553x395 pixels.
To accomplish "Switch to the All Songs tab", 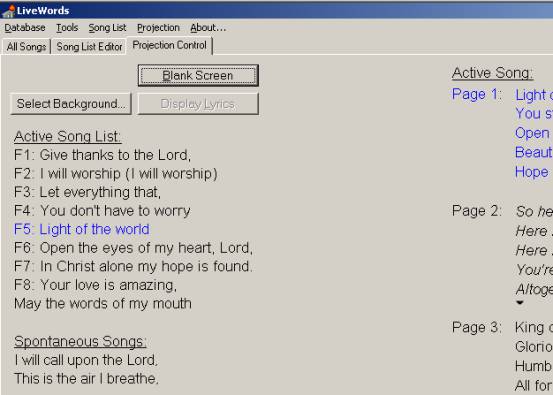I will click(26, 47).
